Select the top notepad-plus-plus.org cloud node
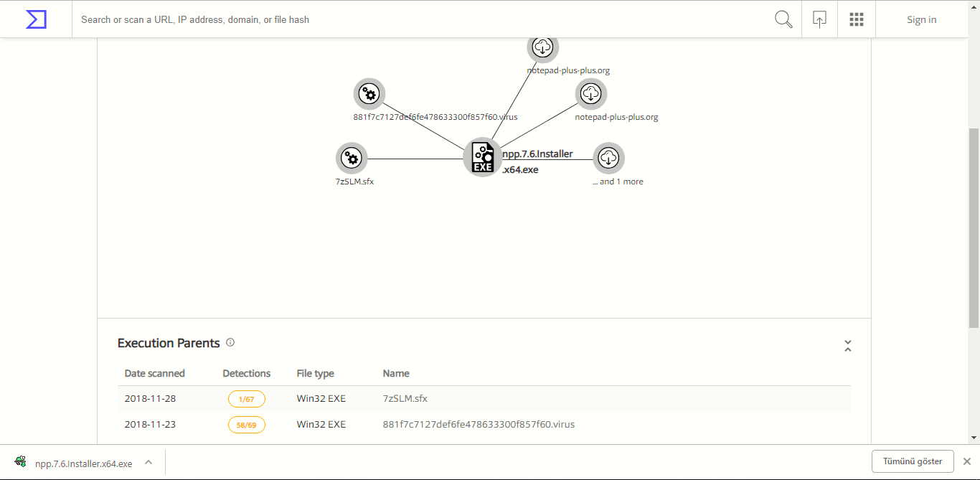 pos(543,47)
